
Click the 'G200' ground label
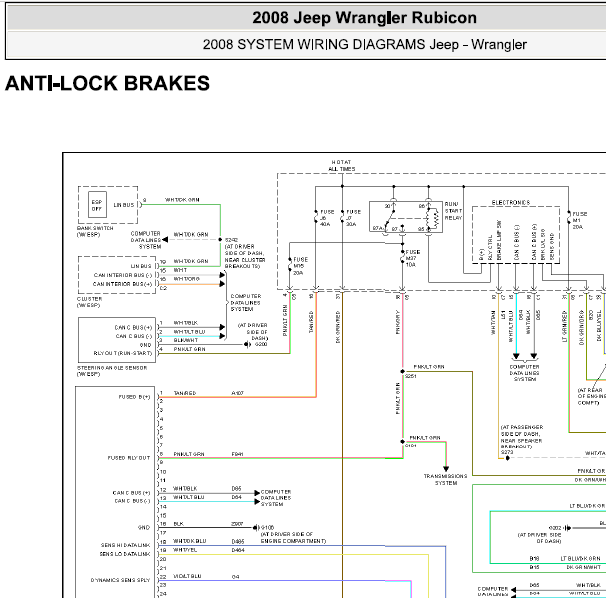click(x=260, y=344)
